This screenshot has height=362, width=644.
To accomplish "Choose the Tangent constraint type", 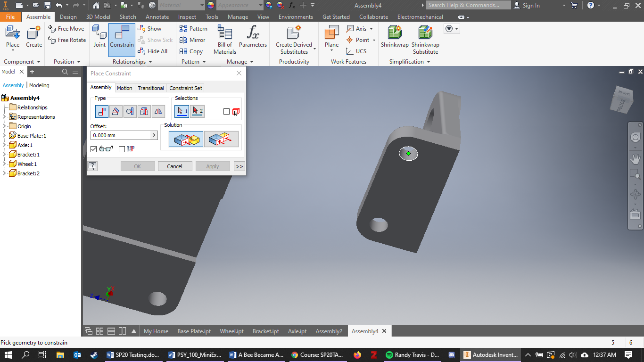I will 130,111.
